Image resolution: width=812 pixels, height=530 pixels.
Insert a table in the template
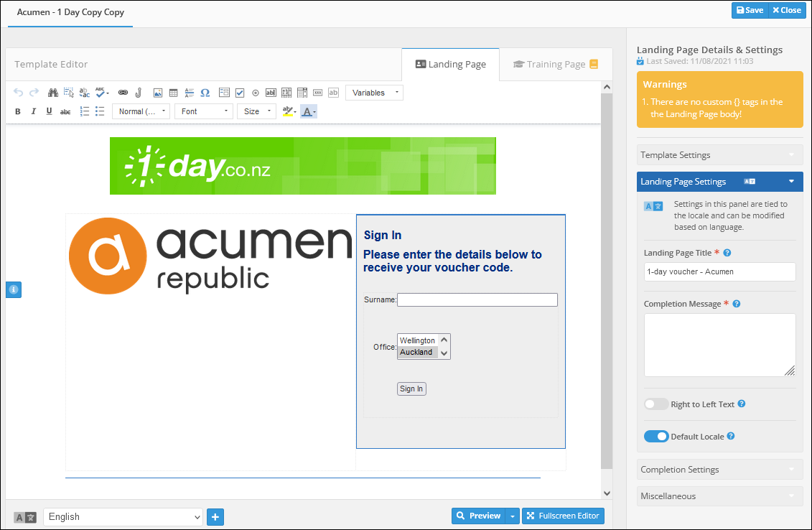click(x=173, y=93)
